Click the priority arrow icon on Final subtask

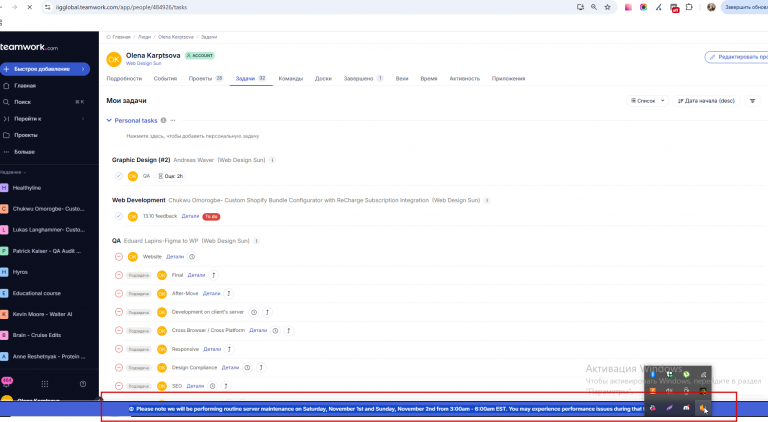(x=214, y=275)
